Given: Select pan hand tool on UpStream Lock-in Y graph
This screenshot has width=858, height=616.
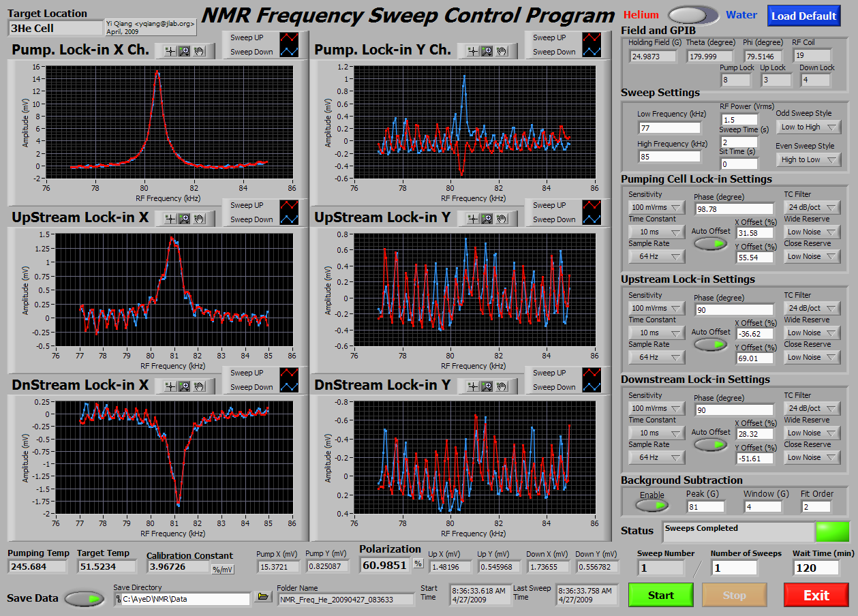Looking at the screenshot, I should [502, 218].
